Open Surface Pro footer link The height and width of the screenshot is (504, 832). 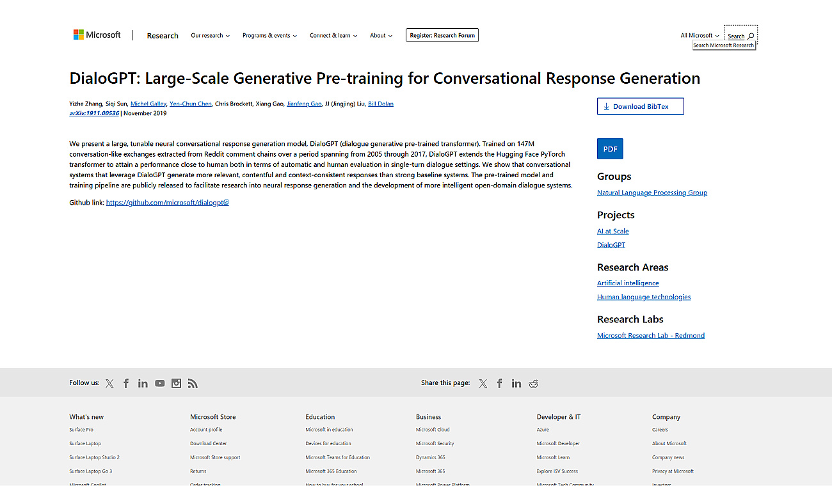(x=81, y=430)
